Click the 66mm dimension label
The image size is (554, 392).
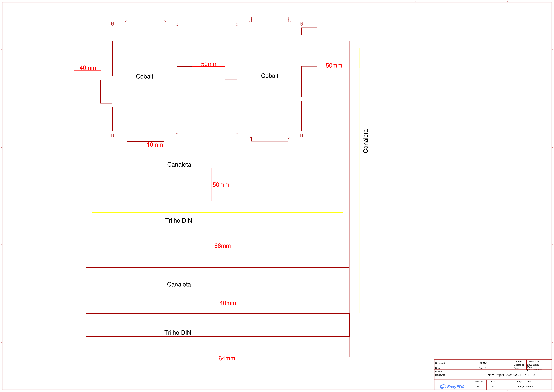pyautogui.click(x=222, y=246)
